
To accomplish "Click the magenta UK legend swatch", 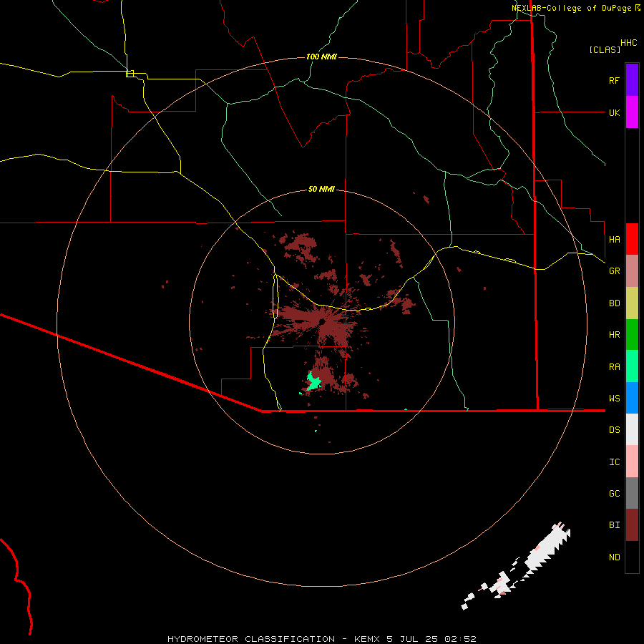I will (632, 112).
